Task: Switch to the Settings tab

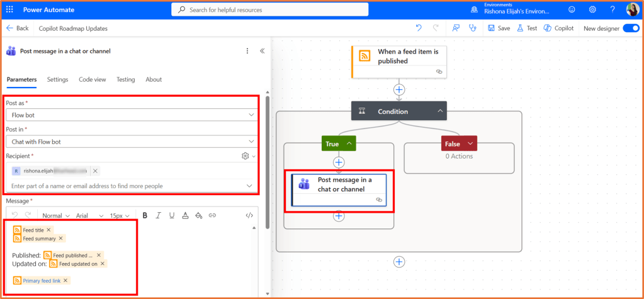Action: click(57, 79)
